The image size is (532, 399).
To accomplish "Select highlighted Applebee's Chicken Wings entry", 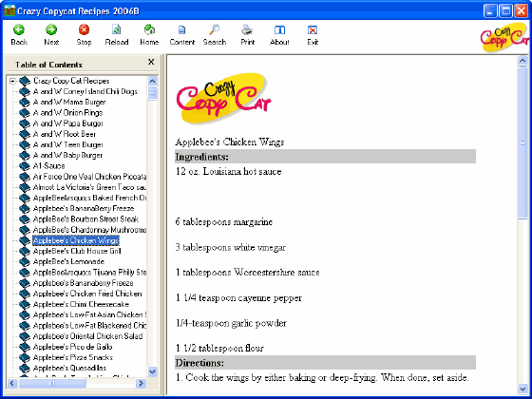I will point(76,240).
